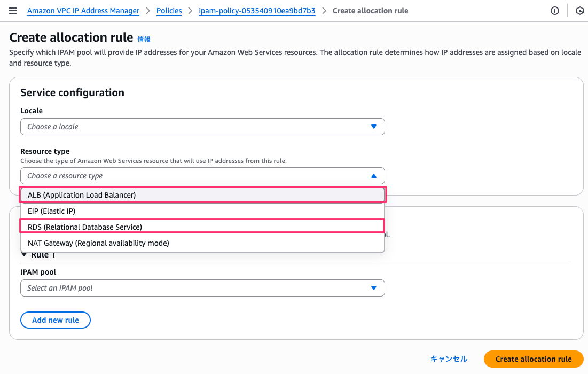Click the IPAM pool dropdown arrow icon
The width and height of the screenshot is (588, 374).
pos(374,288)
